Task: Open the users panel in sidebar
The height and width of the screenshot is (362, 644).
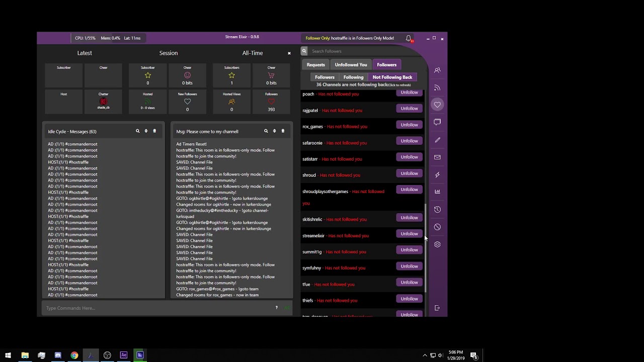Action: (x=437, y=70)
